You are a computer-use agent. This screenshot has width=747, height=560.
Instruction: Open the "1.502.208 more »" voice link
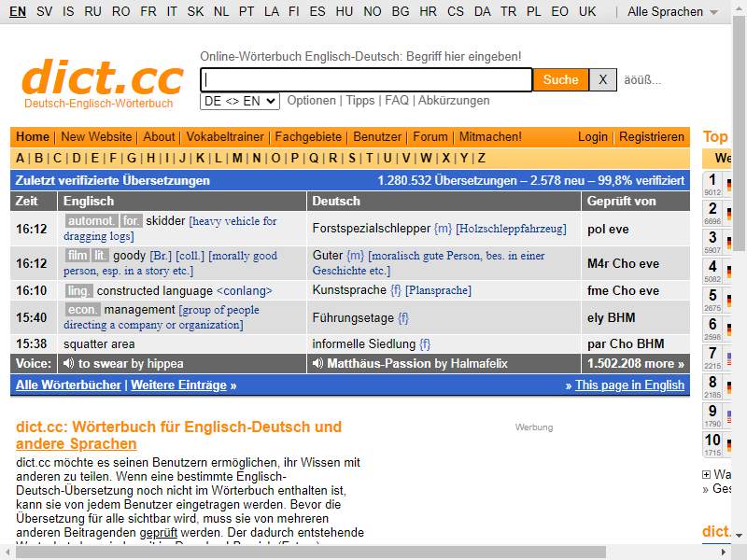point(636,364)
